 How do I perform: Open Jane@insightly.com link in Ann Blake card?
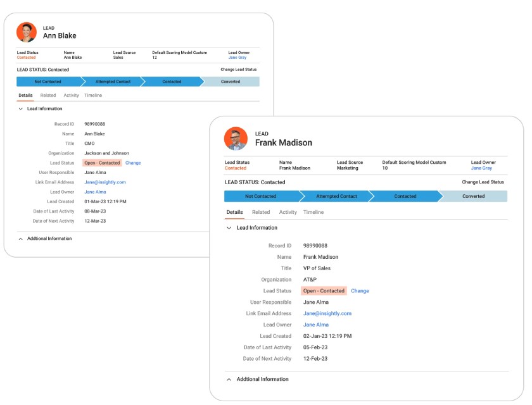click(x=105, y=182)
